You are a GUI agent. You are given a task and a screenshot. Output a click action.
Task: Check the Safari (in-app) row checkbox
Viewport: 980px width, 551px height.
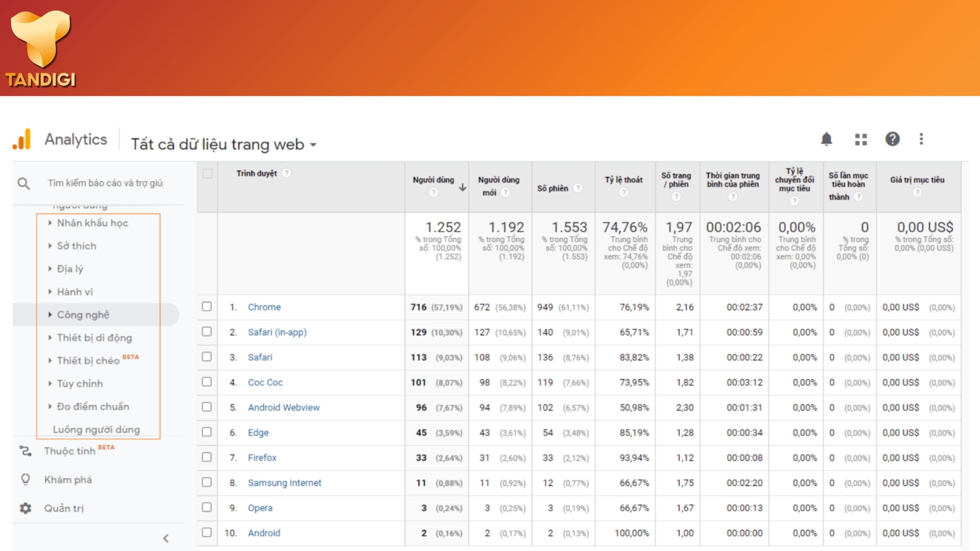[207, 332]
